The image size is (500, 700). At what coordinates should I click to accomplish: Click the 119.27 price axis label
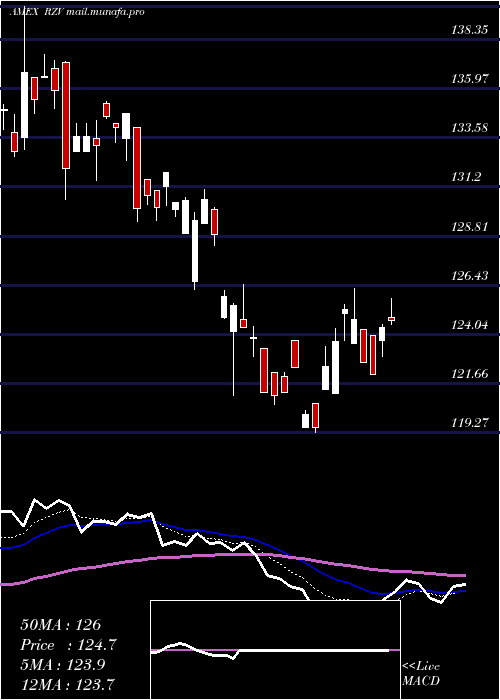(469, 423)
